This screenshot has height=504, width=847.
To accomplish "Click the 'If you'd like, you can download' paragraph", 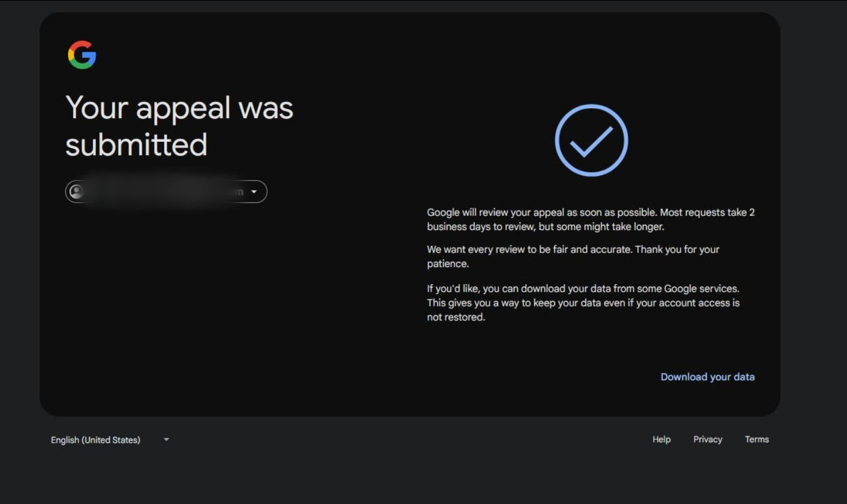I will (x=583, y=303).
